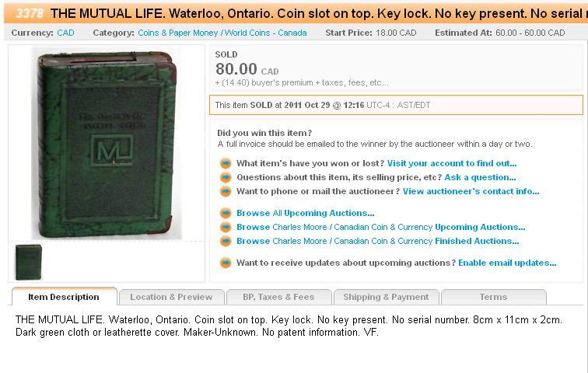Screen dimensions: 588x373
Task: Select the small green book bank thumbnail
Action: coord(29,262)
